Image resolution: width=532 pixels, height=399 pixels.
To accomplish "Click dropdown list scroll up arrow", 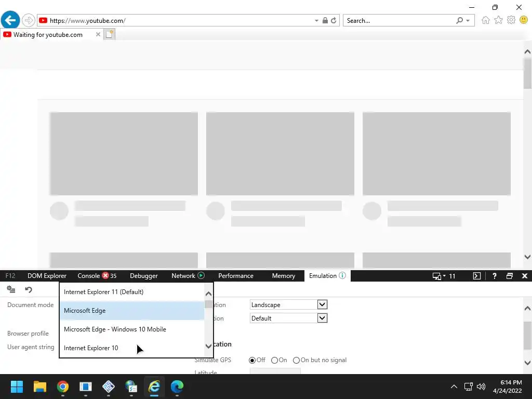I will (x=209, y=294).
